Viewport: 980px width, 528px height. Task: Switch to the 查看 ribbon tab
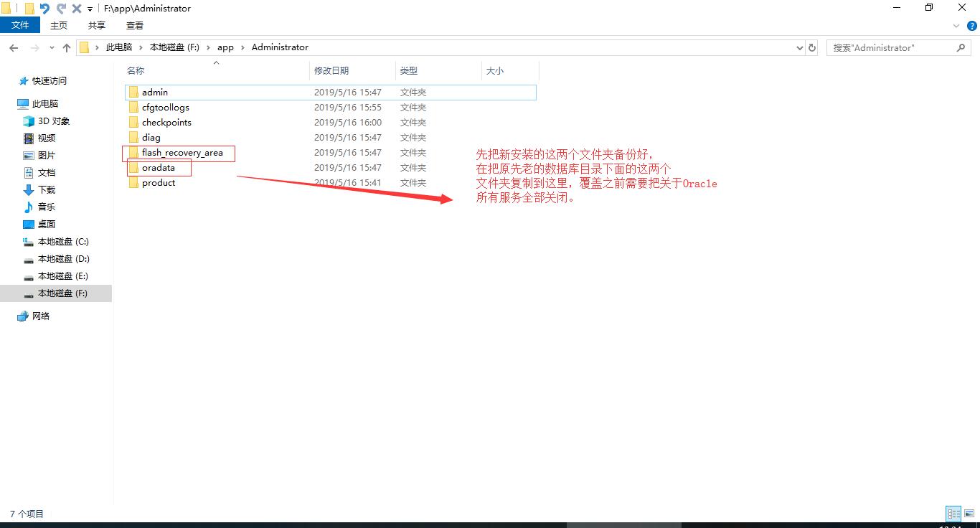(x=135, y=25)
